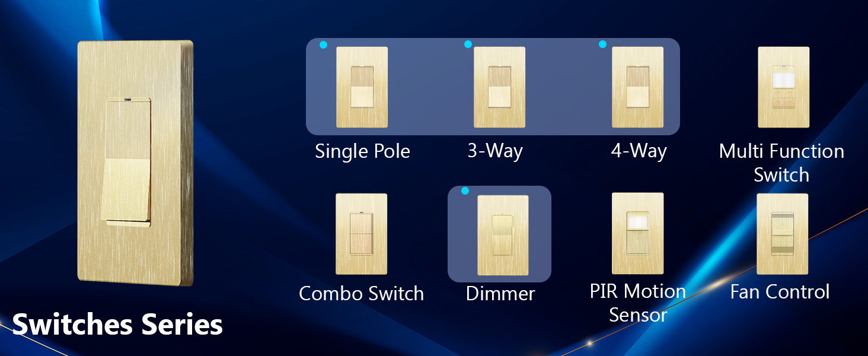Select the Fan Control thumbnail
The width and height of the screenshot is (868, 356).
tap(783, 234)
